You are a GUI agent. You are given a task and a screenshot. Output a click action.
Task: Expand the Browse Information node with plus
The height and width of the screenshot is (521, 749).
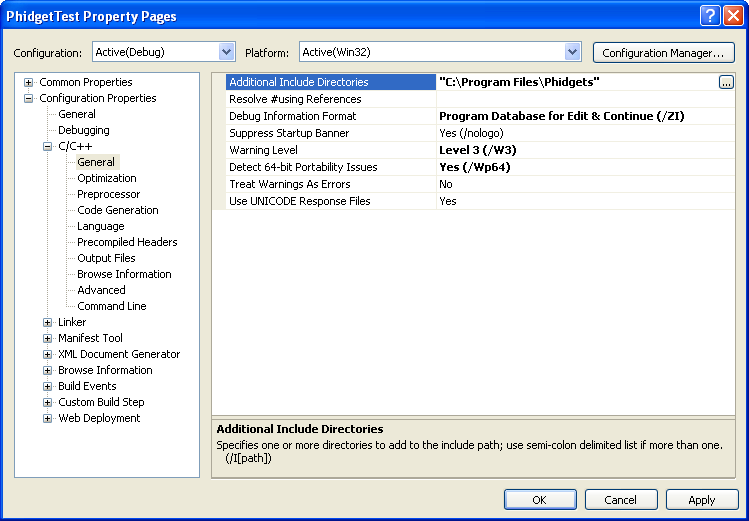[x=47, y=371]
